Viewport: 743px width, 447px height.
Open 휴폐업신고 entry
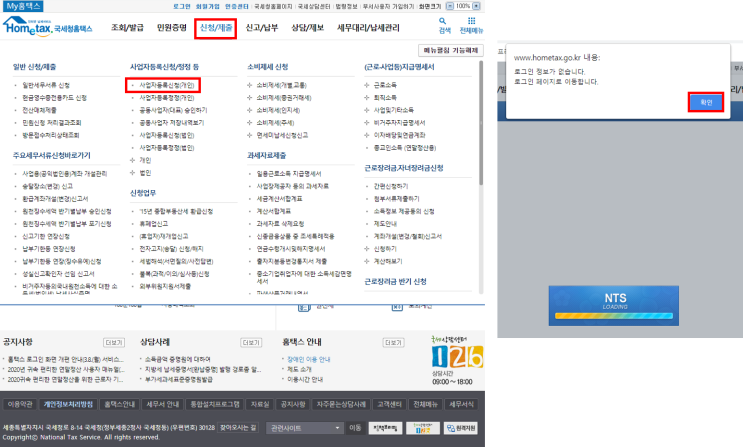pyautogui.click(x=154, y=224)
